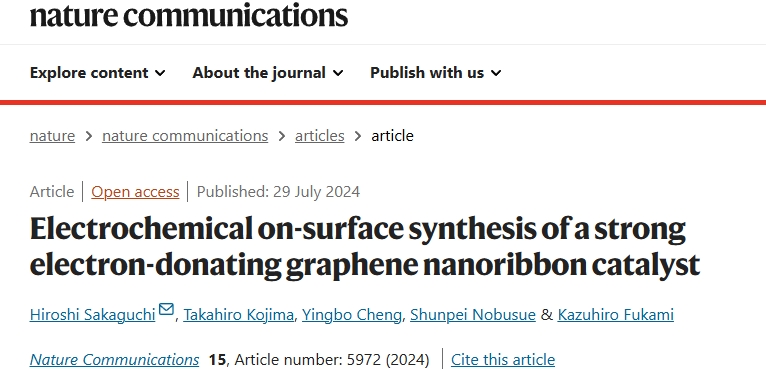
Task: Open author Hiroshi Sakaguchi's details
Action: point(92,315)
